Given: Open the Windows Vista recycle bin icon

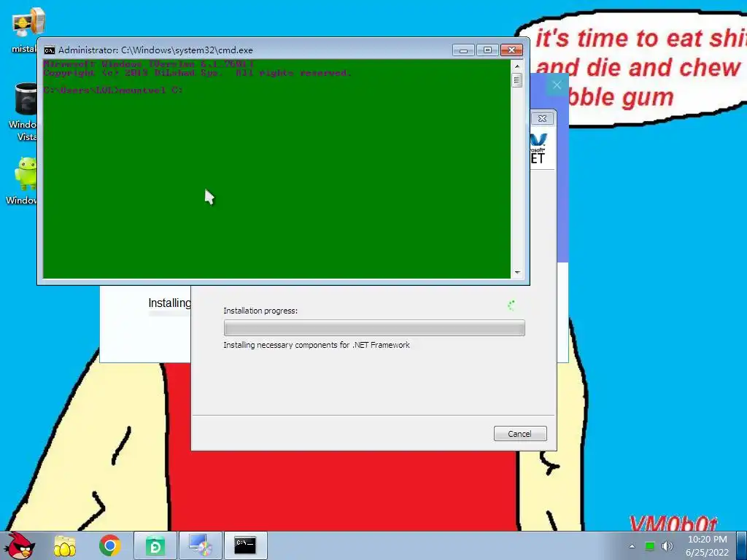Looking at the screenshot, I should click(x=24, y=112).
